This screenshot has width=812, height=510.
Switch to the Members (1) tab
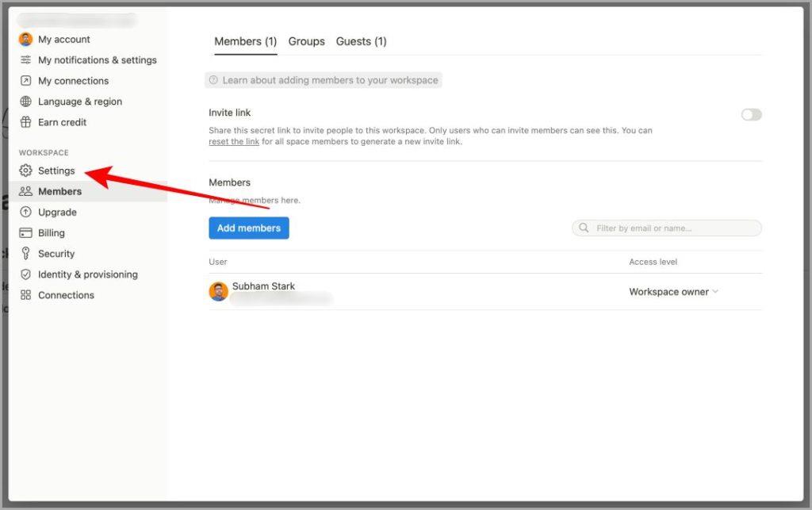246,41
